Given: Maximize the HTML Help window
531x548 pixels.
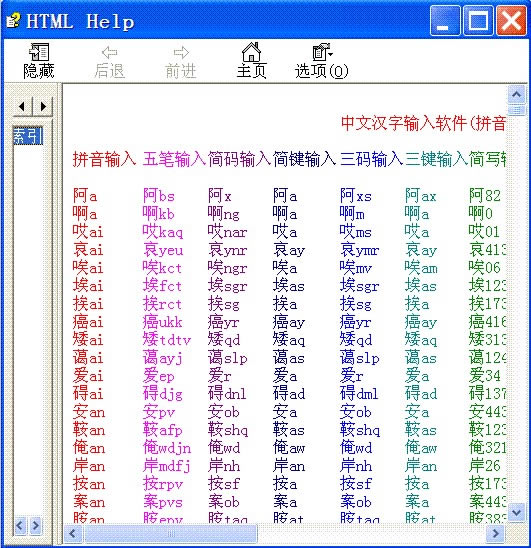Looking at the screenshot, I should 478,21.
